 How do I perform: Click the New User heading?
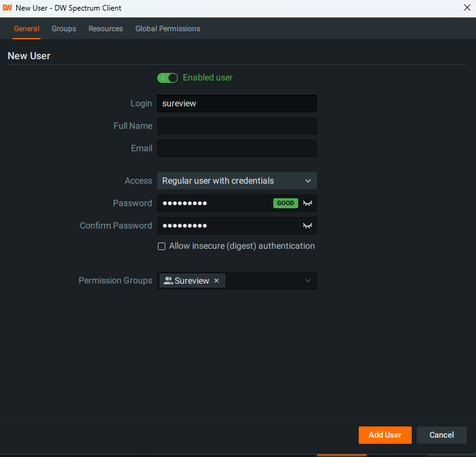click(x=29, y=56)
